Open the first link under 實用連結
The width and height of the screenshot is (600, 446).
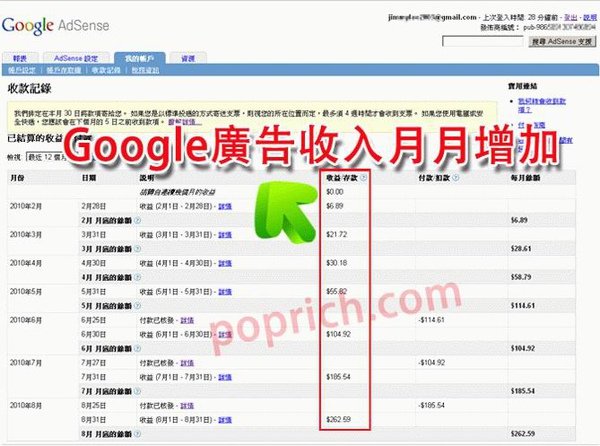541,105
